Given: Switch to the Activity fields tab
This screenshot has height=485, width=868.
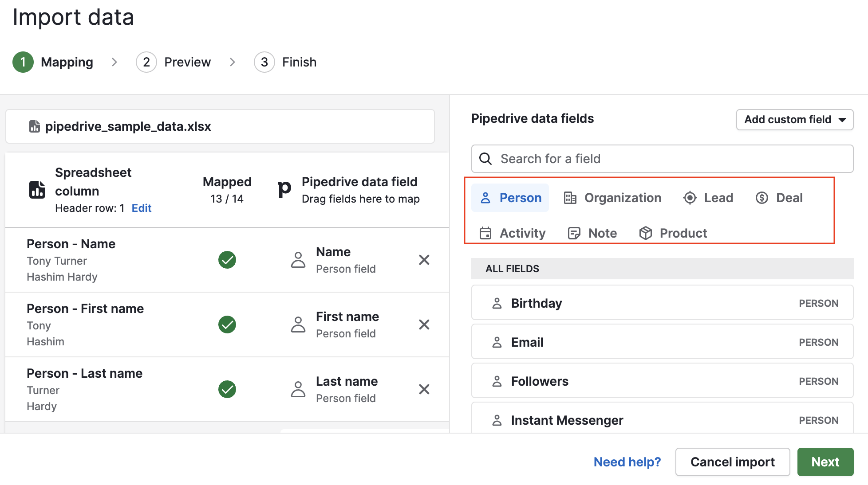Looking at the screenshot, I should coord(513,233).
